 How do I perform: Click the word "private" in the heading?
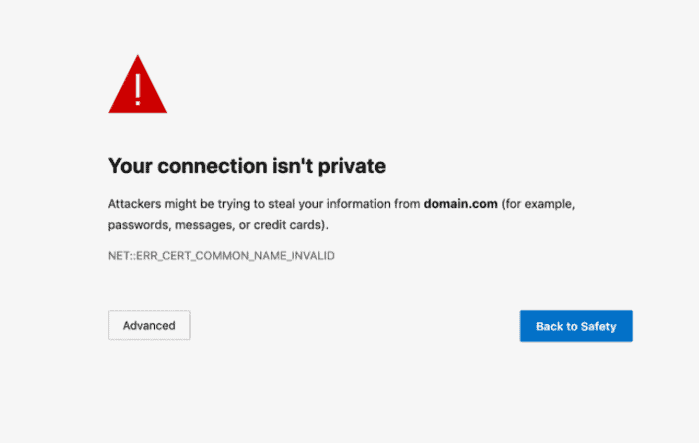351,166
